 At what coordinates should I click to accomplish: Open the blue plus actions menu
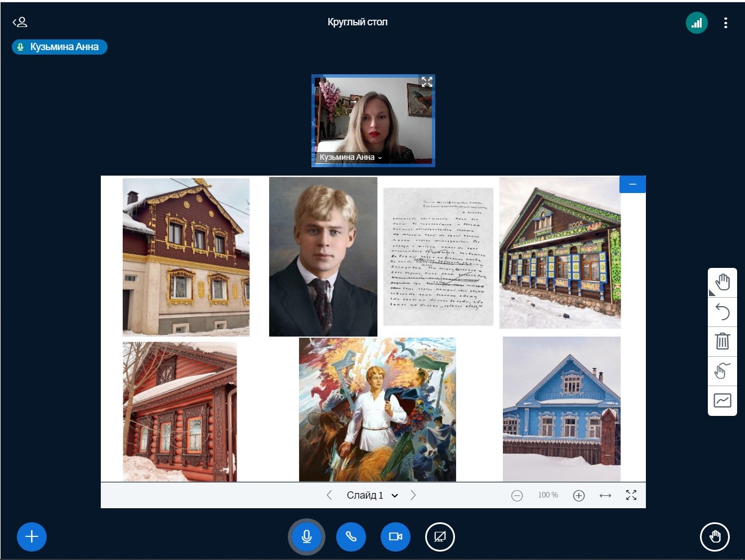[x=32, y=537]
